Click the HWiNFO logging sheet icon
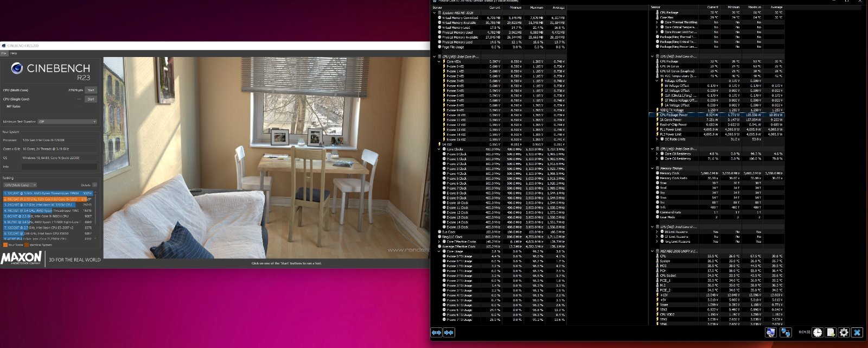Image resolution: width=868 pixels, height=348 pixels. point(831,332)
